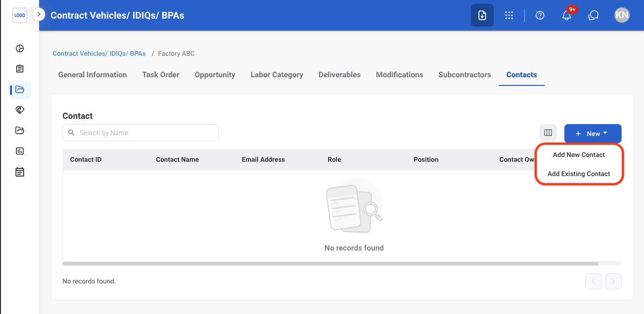
Task: Open the help question mark icon
Action: point(540,15)
